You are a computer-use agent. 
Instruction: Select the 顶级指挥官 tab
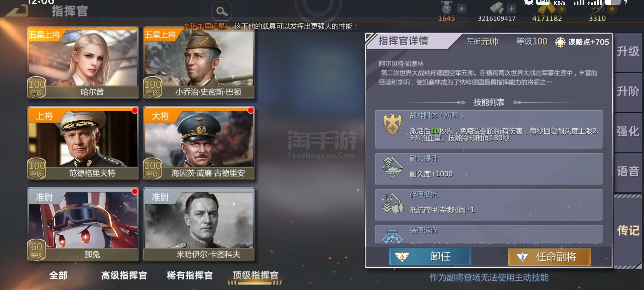[255, 275]
